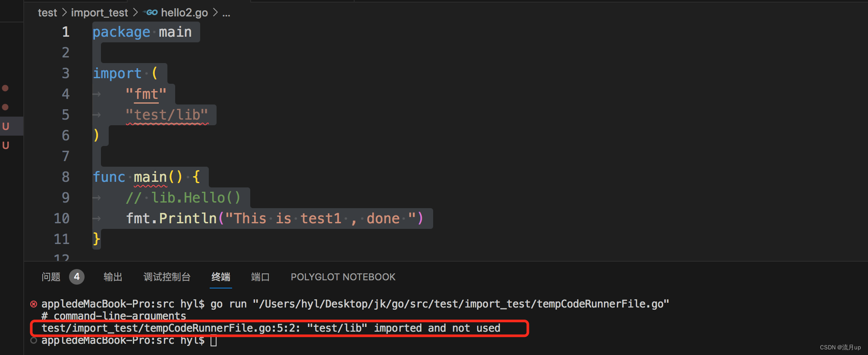Click line number 1 in the gutter
Viewport: 868px width, 355px height.
pos(66,32)
